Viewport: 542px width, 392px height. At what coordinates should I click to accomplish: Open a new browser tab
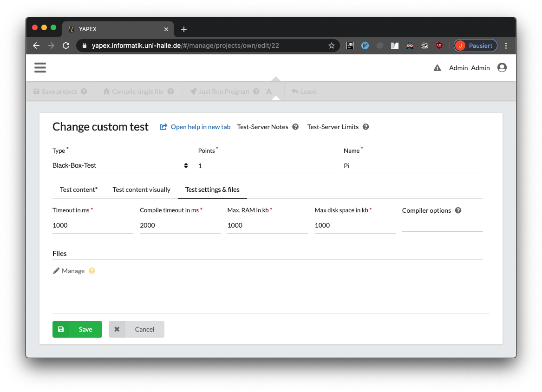184,29
